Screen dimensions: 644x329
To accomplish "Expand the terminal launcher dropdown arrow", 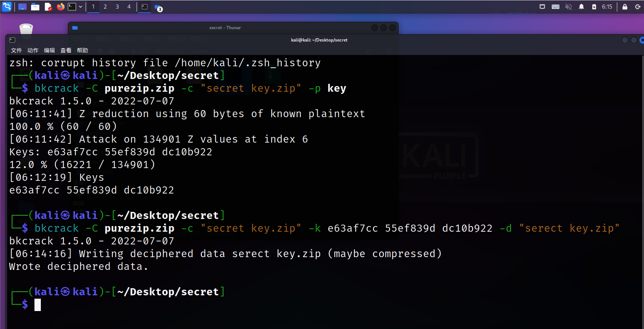I will click(x=80, y=7).
